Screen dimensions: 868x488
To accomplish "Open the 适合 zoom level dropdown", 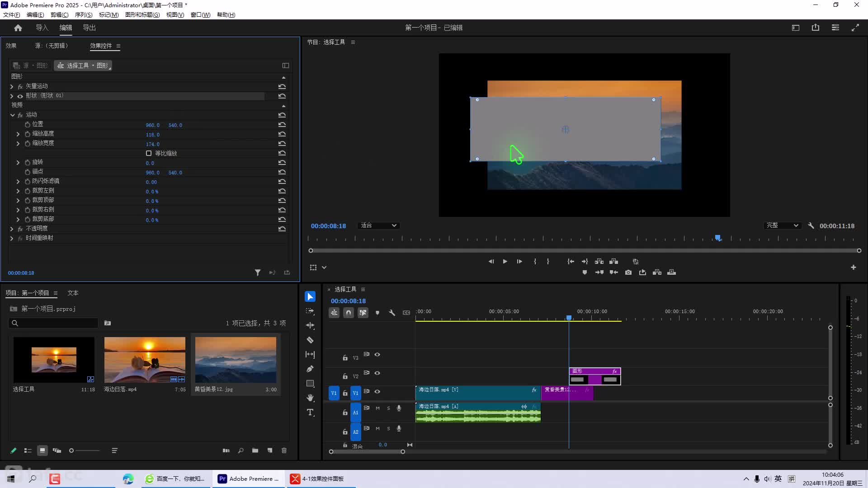I will tap(378, 225).
